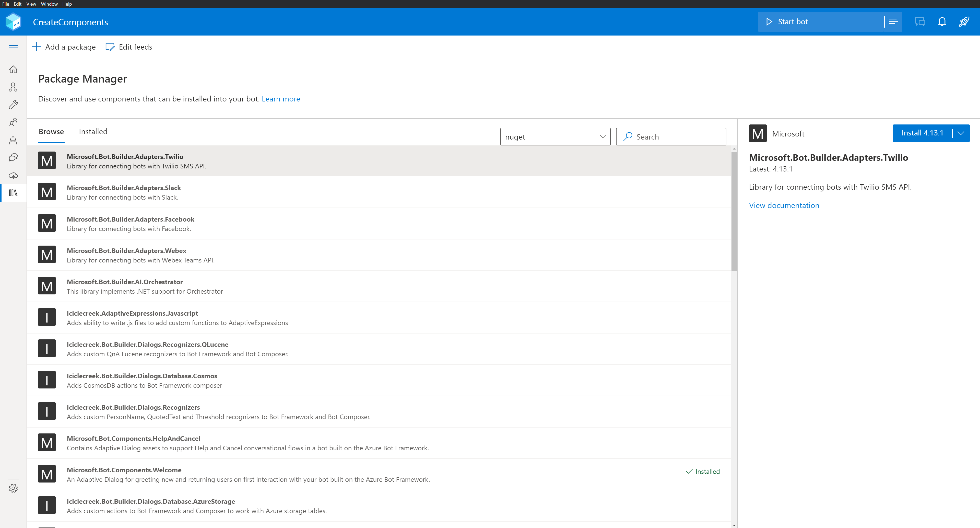Image resolution: width=980 pixels, height=528 pixels.
Task: Click the Install 4.13.1 button
Action: click(x=922, y=133)
